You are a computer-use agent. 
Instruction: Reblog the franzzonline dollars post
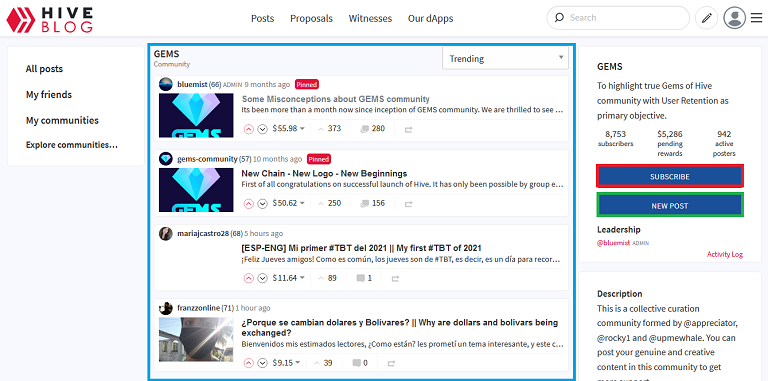(x=391, y=364)
